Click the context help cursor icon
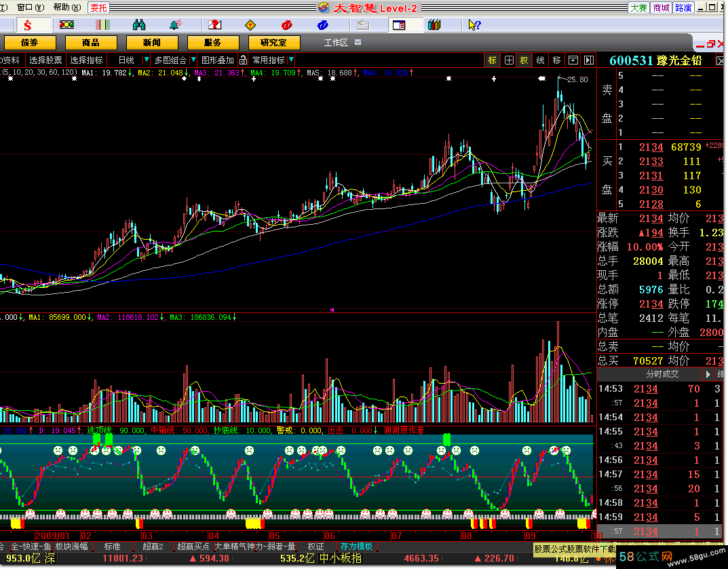The width and height of the screenshot is (728, 569). (474, 24)
